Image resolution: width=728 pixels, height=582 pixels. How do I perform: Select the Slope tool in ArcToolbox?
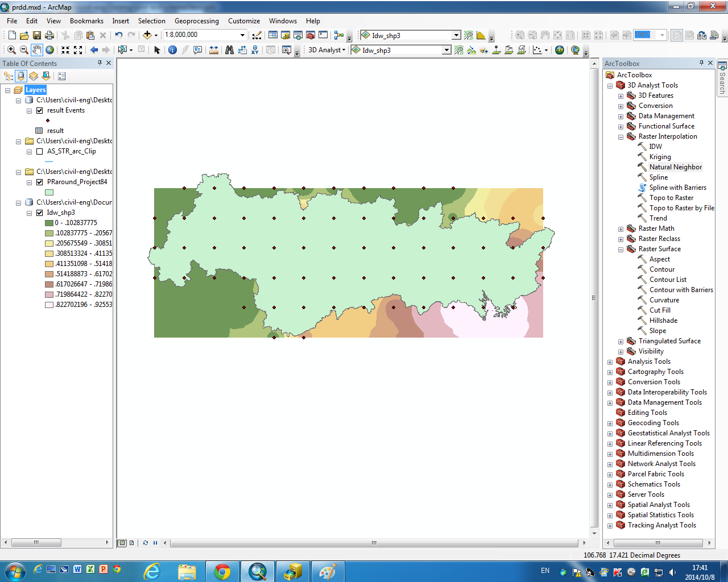tap(657, 331)
